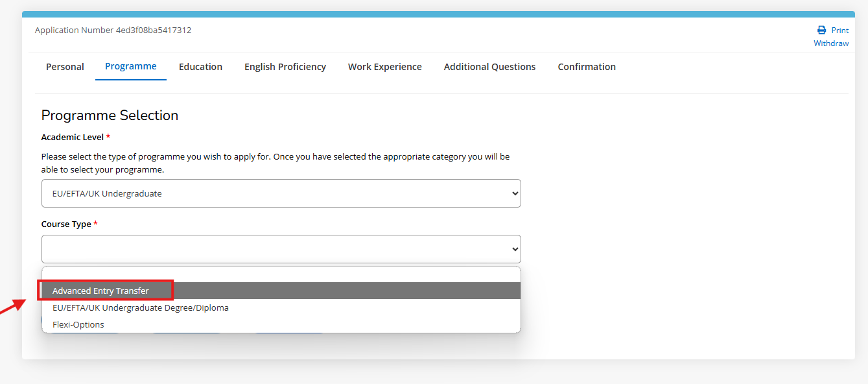Viewport: 868px width, 384px height.
Task: Click the Course Type dropdown chevron
Action: coord(513,248)
